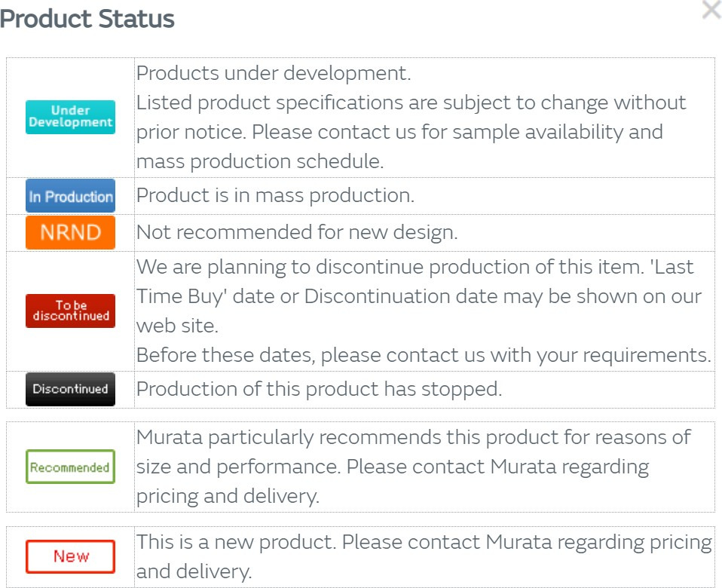The width and height of the screenshot is (722, 588).
Task: Click the Under Development status badge
Action: (x=70, y=117)
